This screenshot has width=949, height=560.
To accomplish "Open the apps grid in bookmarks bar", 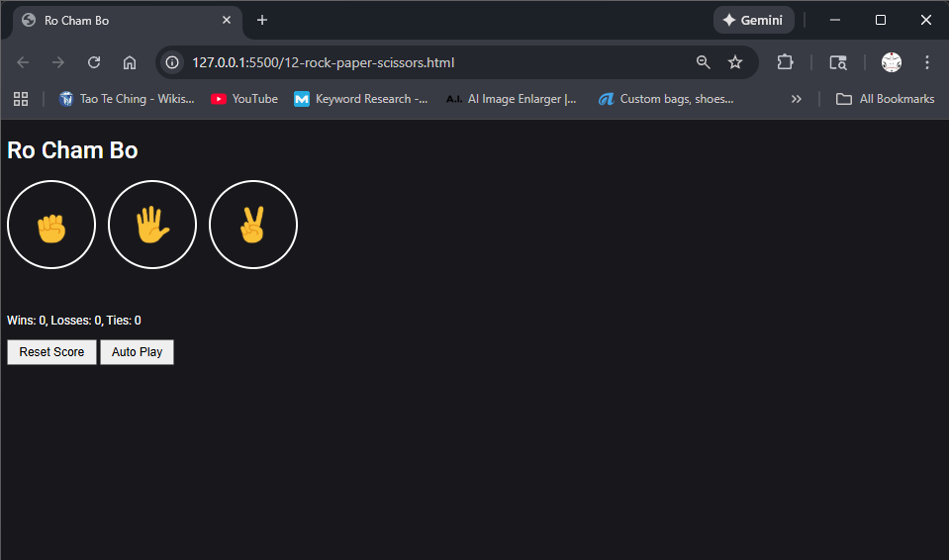I will (21, 99).
